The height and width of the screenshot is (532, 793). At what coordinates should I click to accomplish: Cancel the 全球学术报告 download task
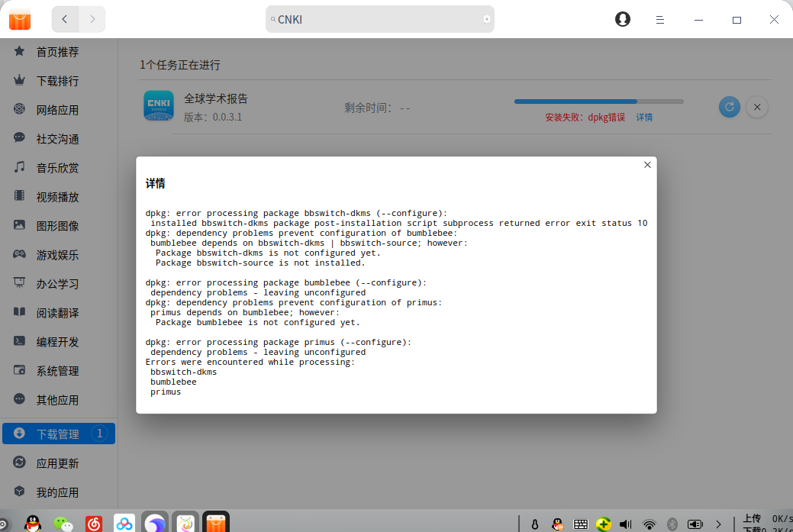757,107
